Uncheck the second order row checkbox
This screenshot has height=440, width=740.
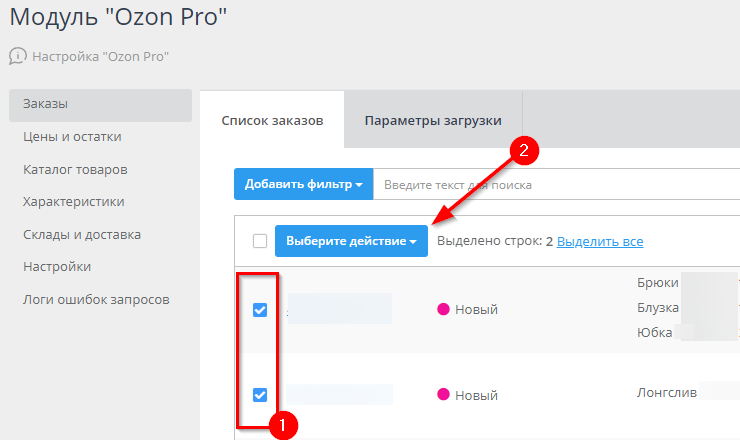(x=260, y=394)
